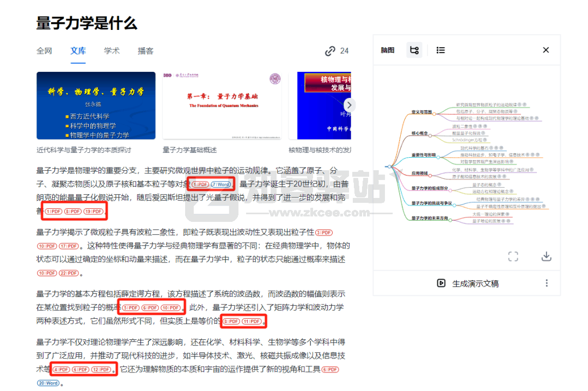The width and height of the screenshot is (588, 391).
Task: Download the mind map image
Action: click(546, 256)
